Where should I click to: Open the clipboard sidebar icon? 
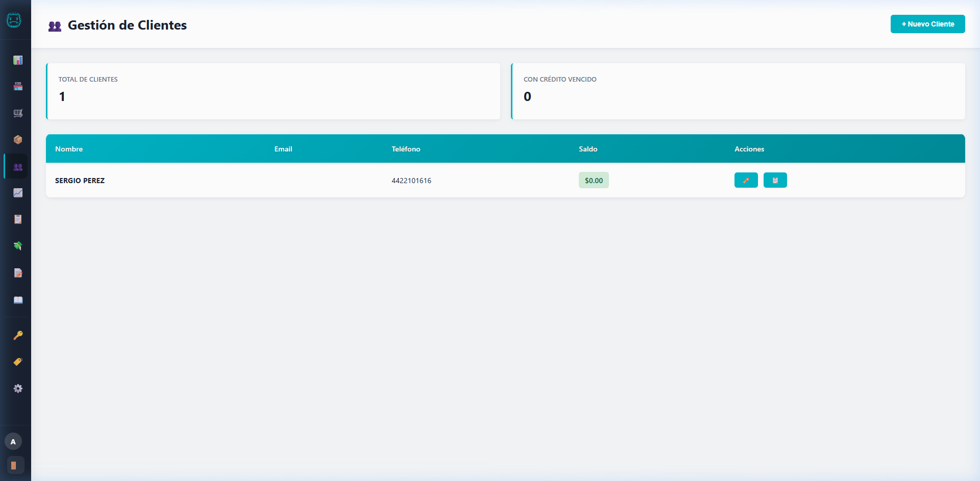click(x=18, y=219)
